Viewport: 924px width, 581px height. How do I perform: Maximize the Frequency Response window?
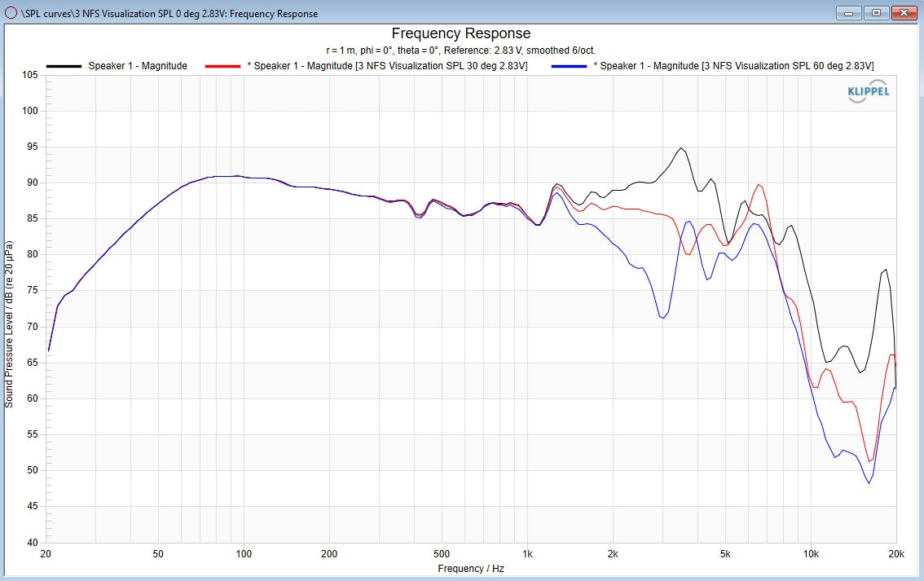(x=877, y=13)
